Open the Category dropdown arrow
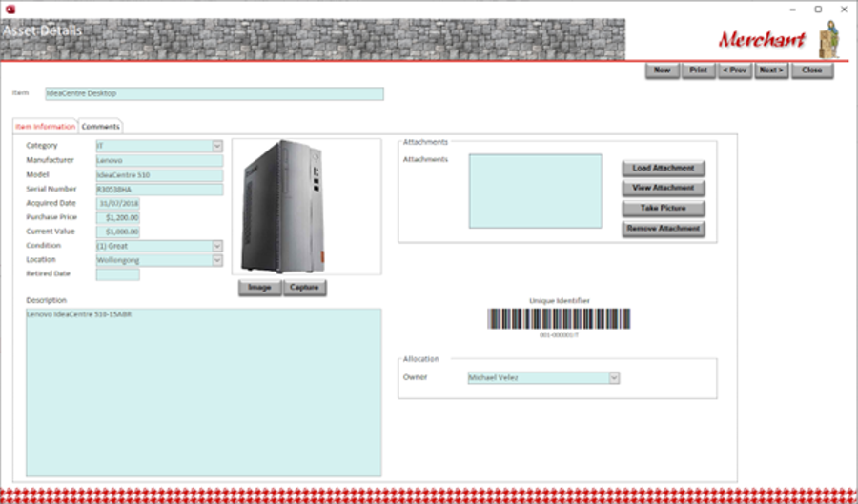This screenshot has height=504, width=858. [217, 146]
